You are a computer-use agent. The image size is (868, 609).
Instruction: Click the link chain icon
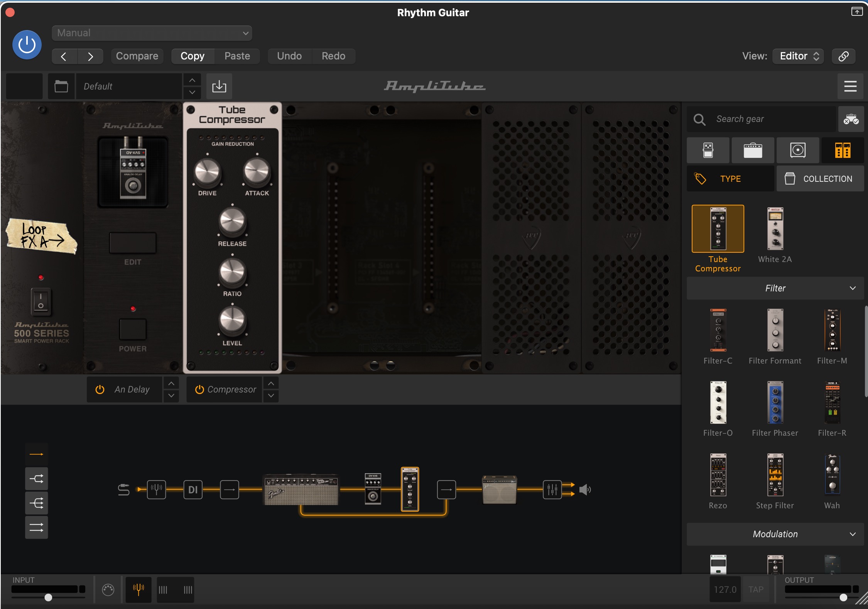coord(843,56)
